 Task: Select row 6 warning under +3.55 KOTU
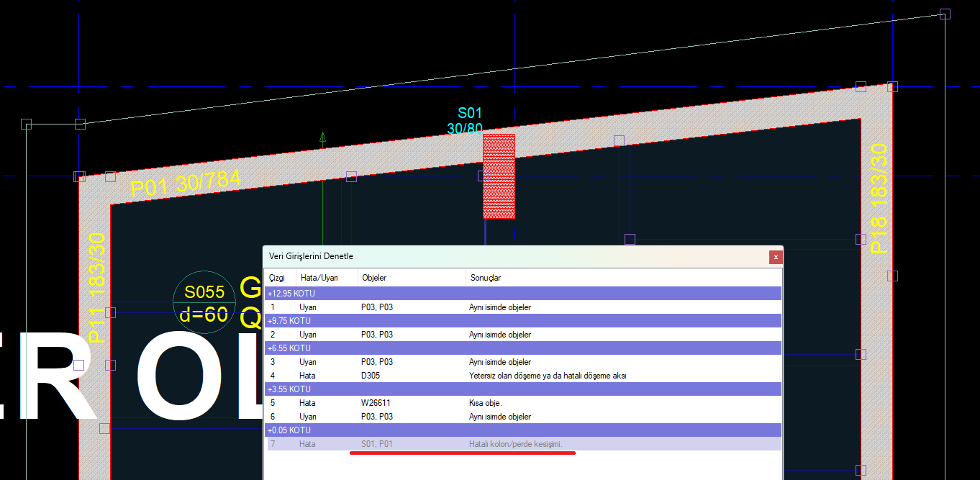(x=523, y=417)
